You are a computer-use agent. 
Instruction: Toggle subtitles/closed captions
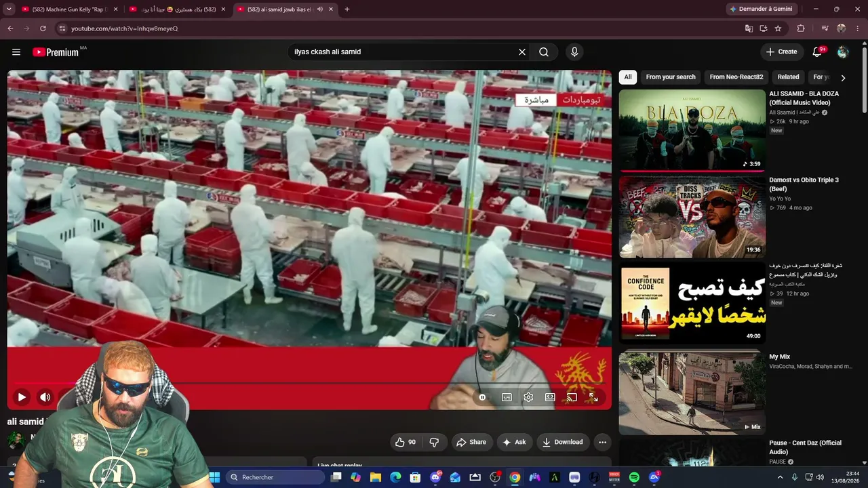tap(507, 397)
